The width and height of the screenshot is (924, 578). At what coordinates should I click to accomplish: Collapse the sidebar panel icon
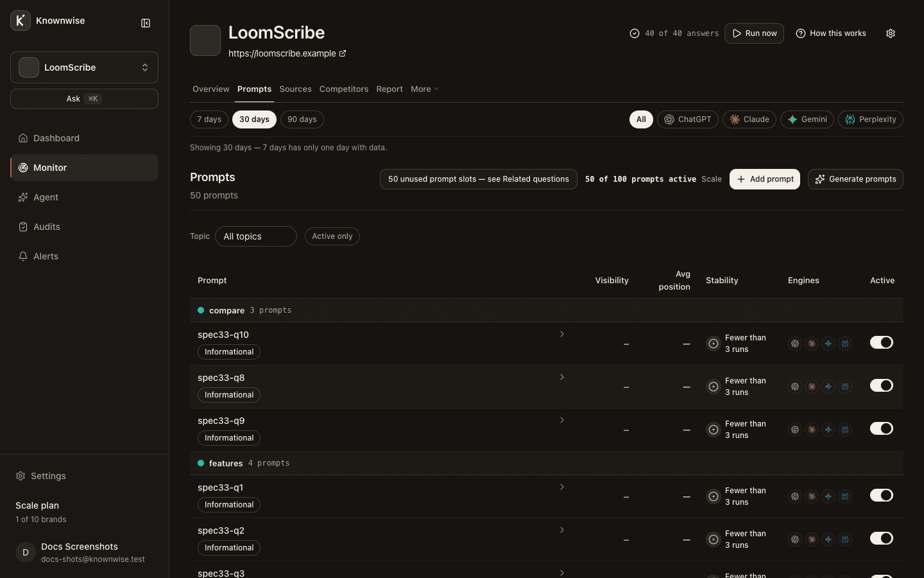pos(146,23)
